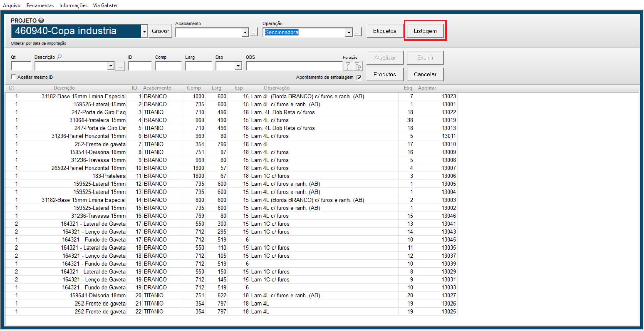Select the row 247-Porta de Giro Esq
Viewport: 644px width, 331px height.
231,112
